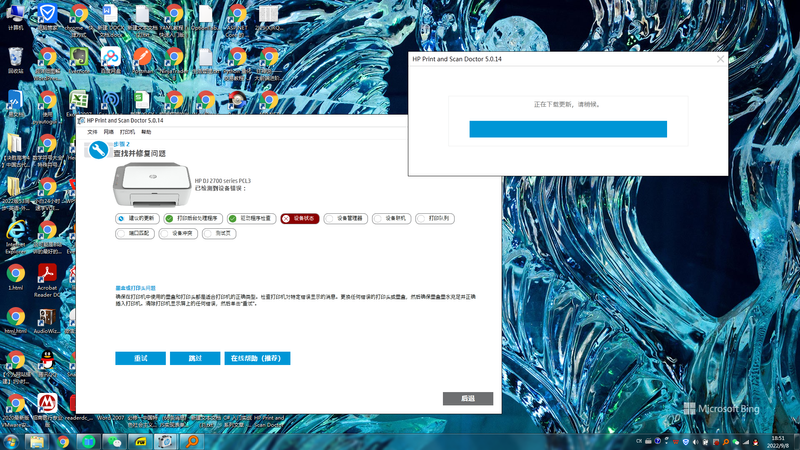
Task: Open the 打印机 menu
Action: click(x=127, y=132)
